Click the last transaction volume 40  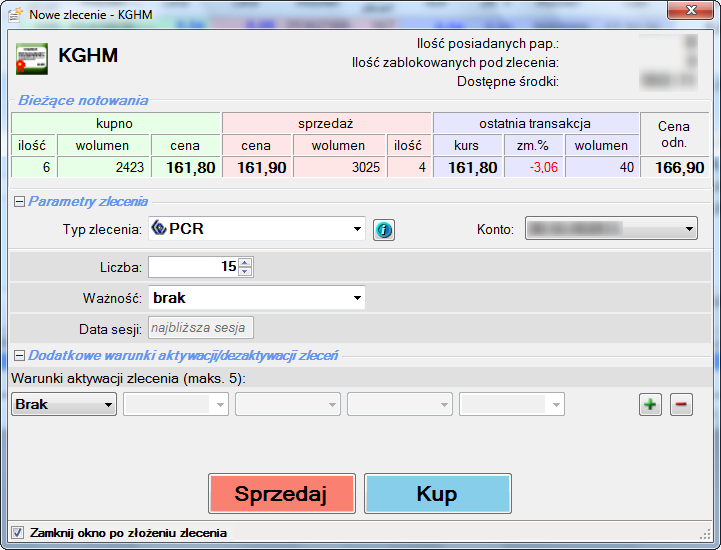(x=602, y=167)
